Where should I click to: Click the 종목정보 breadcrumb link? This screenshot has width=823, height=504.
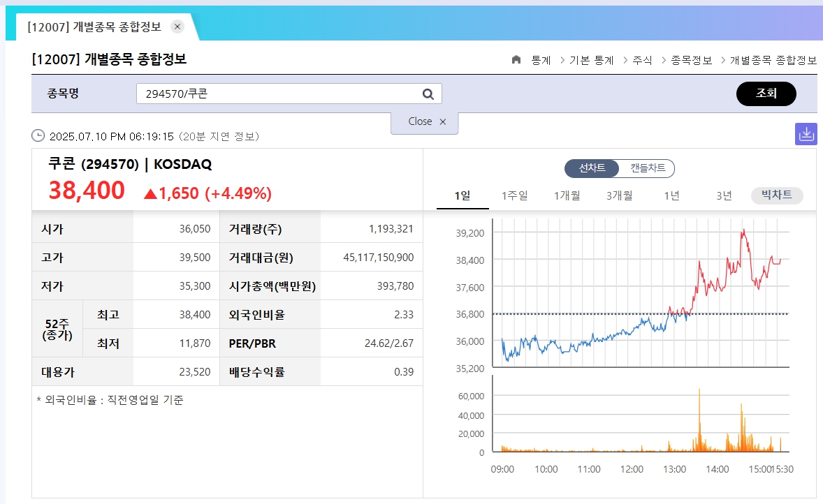tap(692, 60)
